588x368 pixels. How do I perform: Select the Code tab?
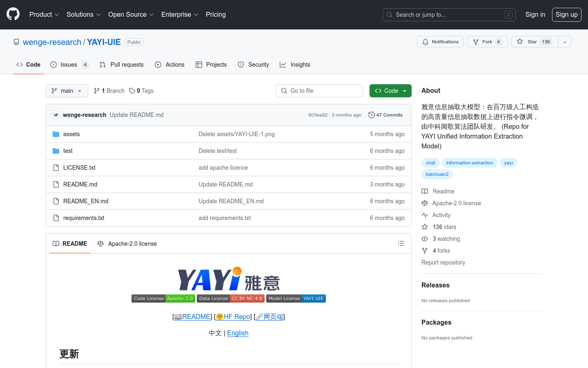pyautogui.click(x=29, y=65)
